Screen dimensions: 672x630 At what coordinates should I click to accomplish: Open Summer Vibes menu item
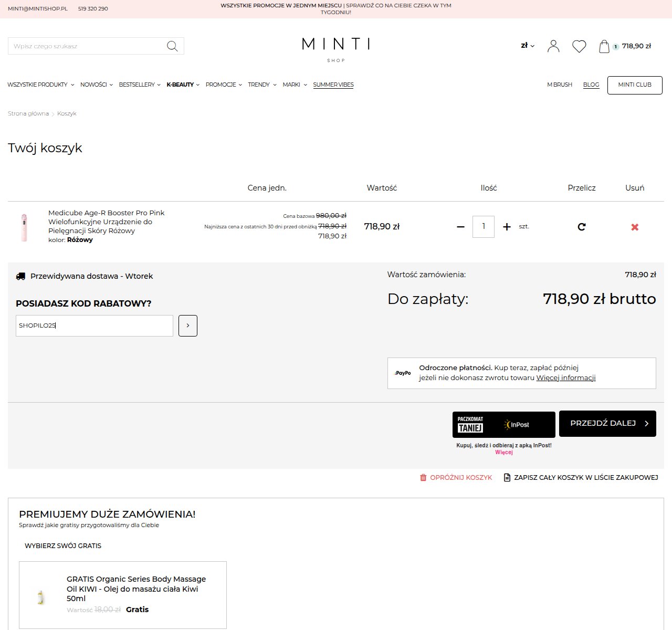tap(333, 85)
